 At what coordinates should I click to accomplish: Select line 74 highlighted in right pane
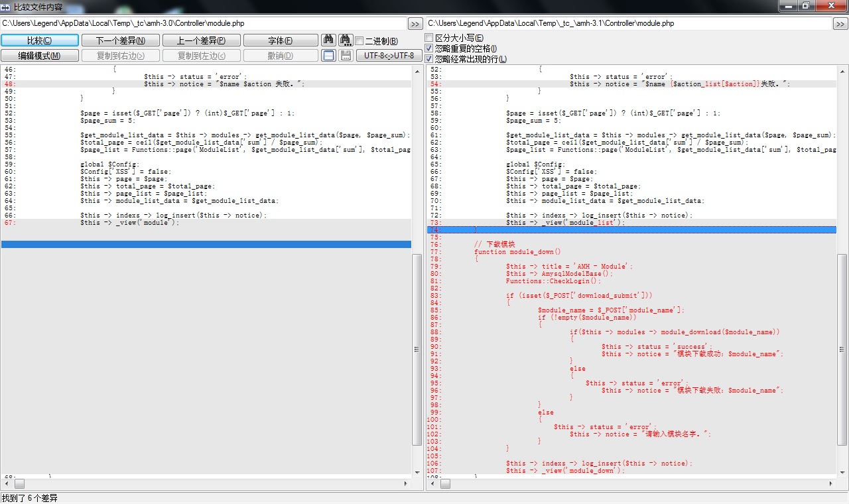point(632,230)
